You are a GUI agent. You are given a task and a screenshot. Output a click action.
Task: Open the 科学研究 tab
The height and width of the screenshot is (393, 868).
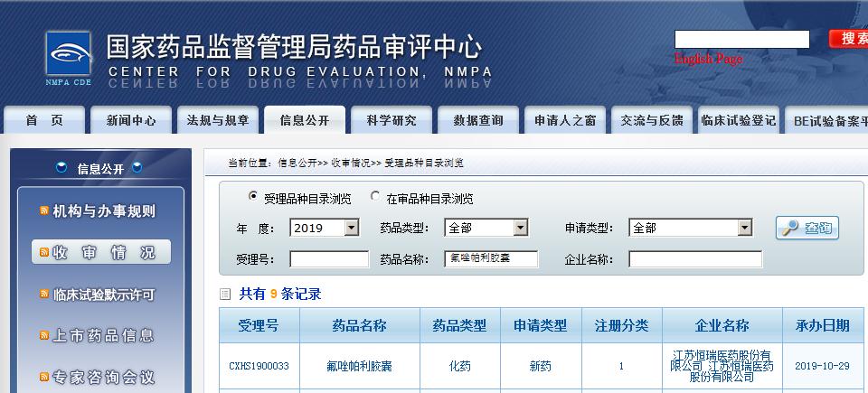coord(392,120)
